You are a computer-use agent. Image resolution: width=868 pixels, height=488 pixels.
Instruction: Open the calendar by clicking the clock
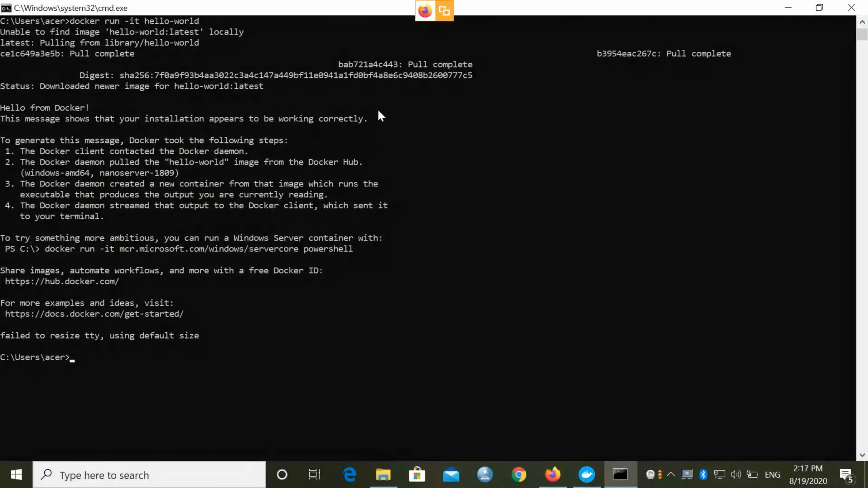coord(808,474)
